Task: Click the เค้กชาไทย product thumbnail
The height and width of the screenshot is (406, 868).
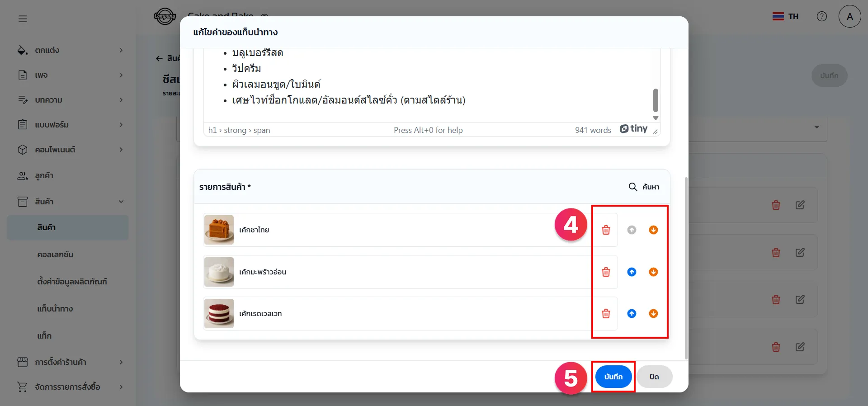Action: (x=219, y=230)
